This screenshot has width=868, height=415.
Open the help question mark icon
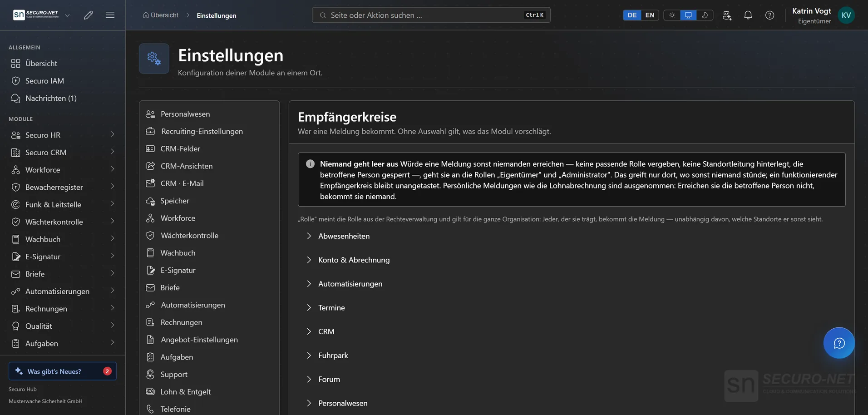(770, 15)
